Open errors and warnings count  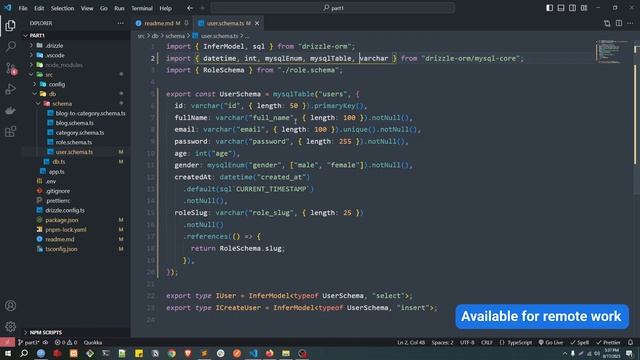pos(66,342)
